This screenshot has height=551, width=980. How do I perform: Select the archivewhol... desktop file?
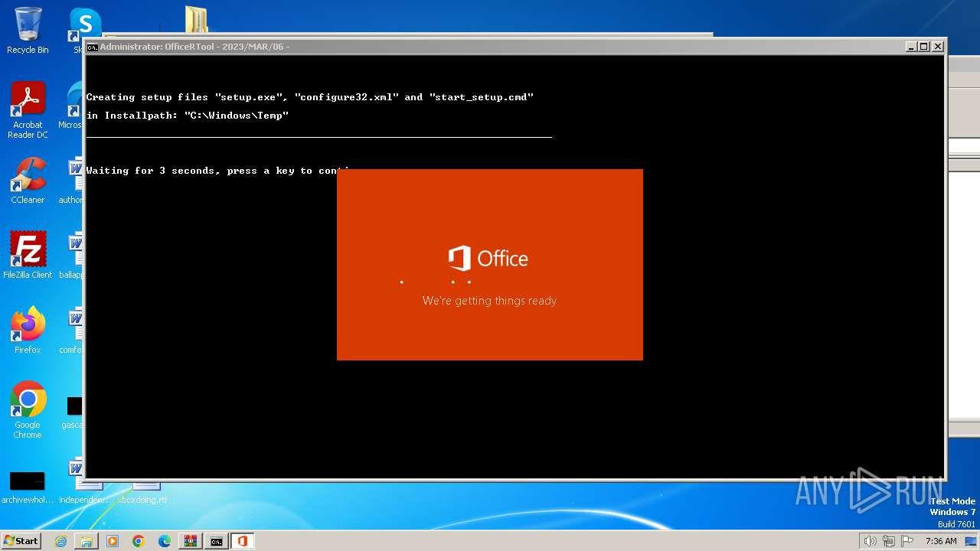[x=28, y=487]
